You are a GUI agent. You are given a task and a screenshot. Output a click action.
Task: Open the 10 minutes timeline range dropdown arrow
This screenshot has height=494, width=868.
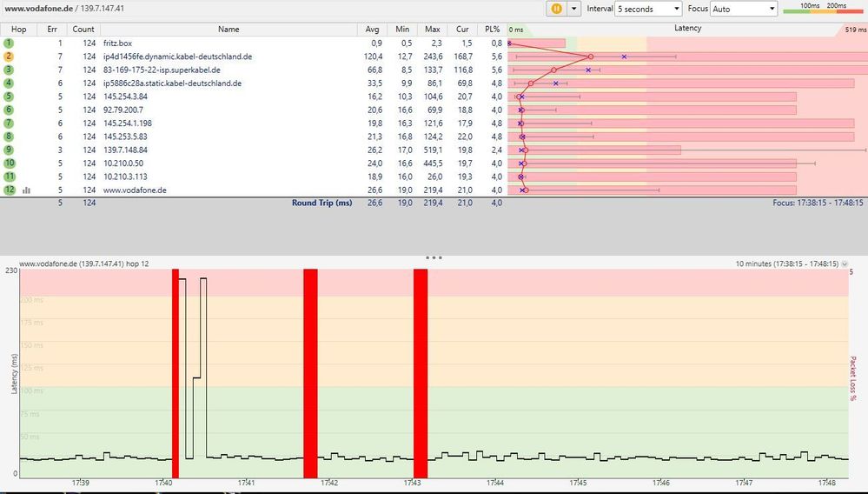[845, 264]
